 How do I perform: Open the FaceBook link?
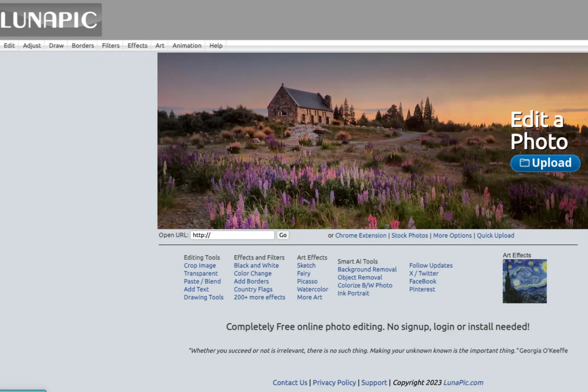coord(423,281)
